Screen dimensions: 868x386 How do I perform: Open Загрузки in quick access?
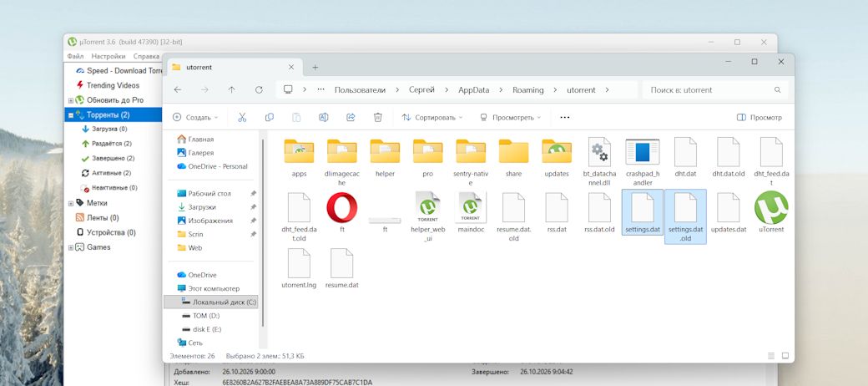pyautogui.click(x=196, y=207)
